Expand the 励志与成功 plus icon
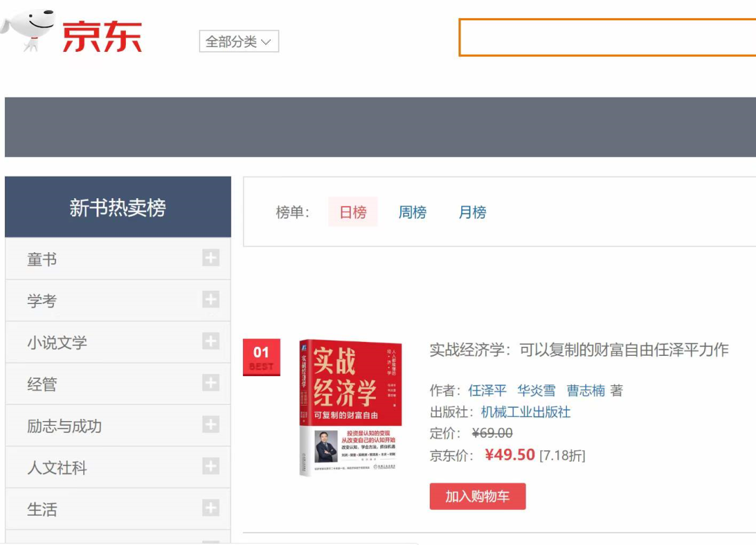756x545 pixels. [211, 425]
